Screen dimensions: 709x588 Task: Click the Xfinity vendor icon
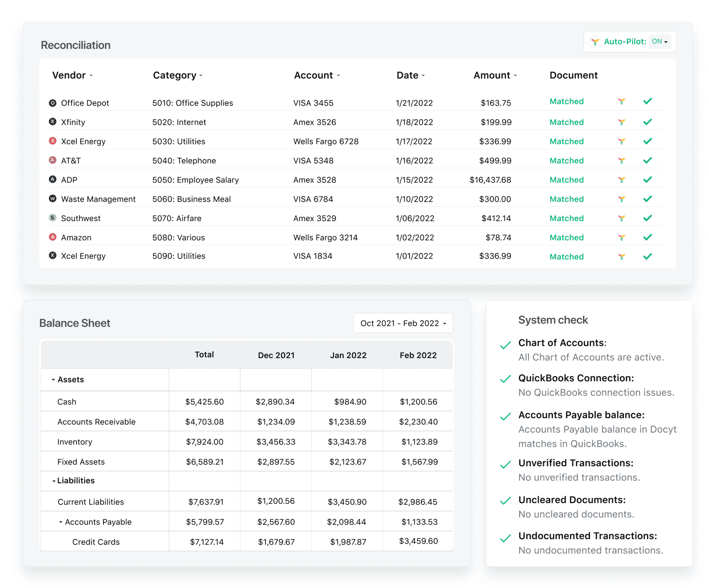click(x=53, y=121)
